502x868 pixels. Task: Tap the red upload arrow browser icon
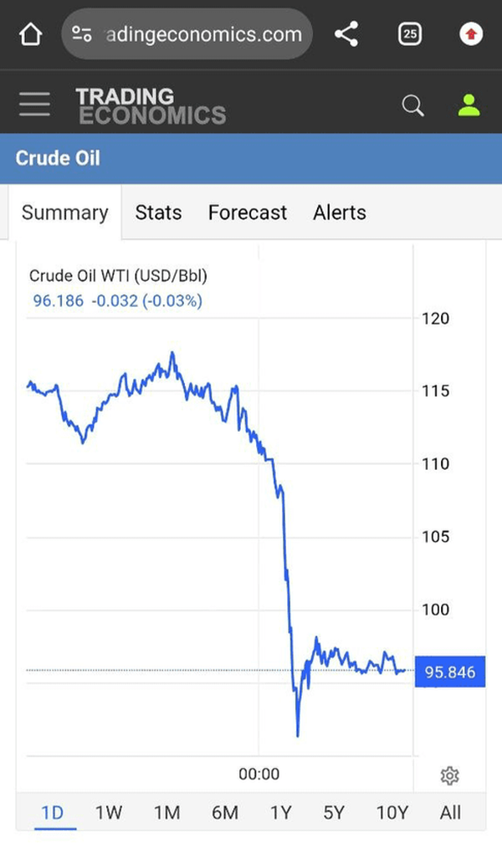pos(471,34)
